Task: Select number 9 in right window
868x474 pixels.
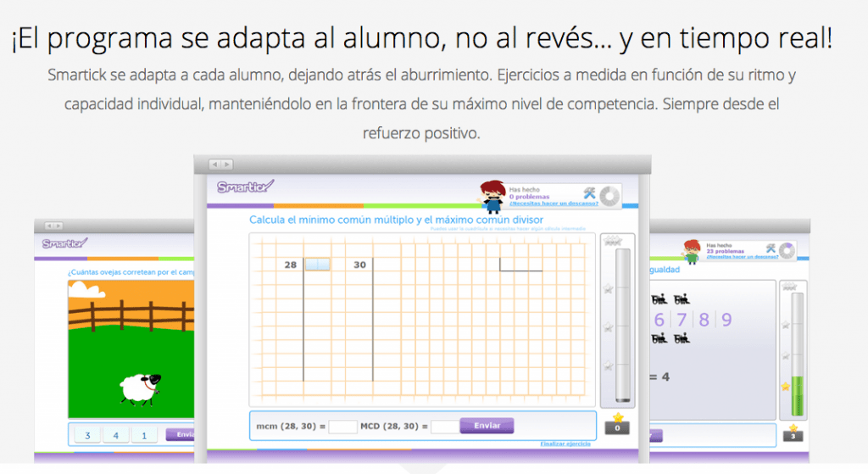Action: point(726,320)
